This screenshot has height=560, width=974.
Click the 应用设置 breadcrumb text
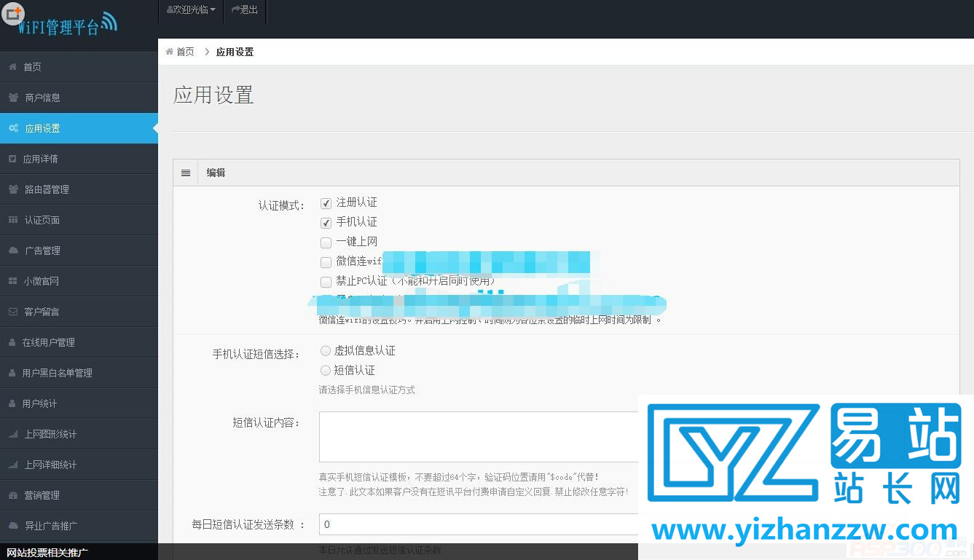tap(235, 52)
